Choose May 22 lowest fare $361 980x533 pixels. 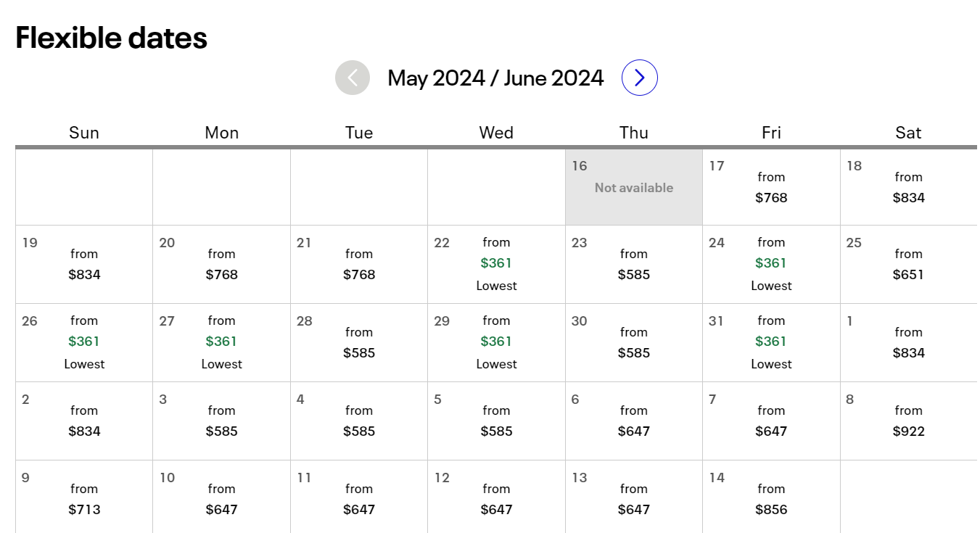coord(496,264)
